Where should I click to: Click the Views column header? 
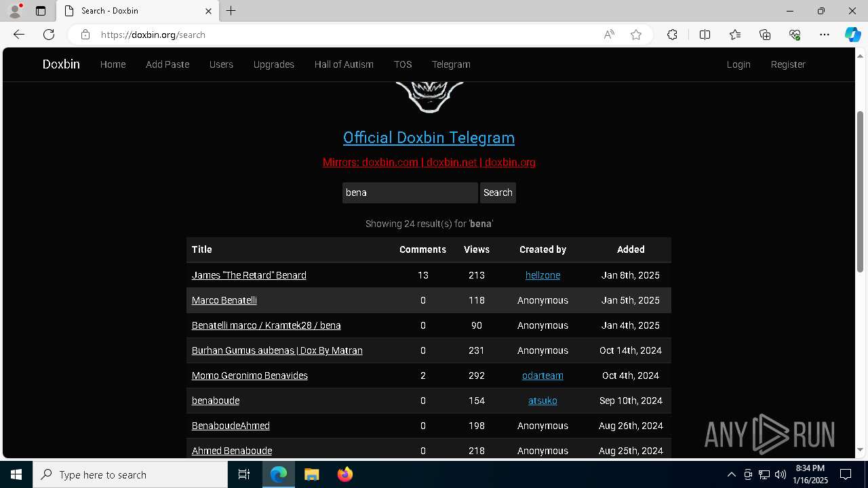coord(477,249)
